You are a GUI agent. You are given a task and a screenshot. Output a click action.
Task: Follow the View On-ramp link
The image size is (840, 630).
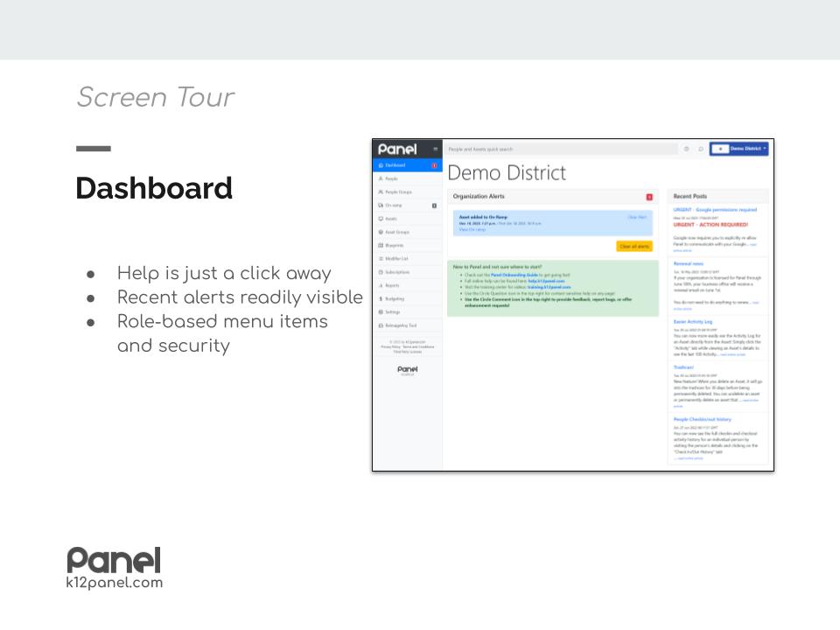click(x=472, y=229)
